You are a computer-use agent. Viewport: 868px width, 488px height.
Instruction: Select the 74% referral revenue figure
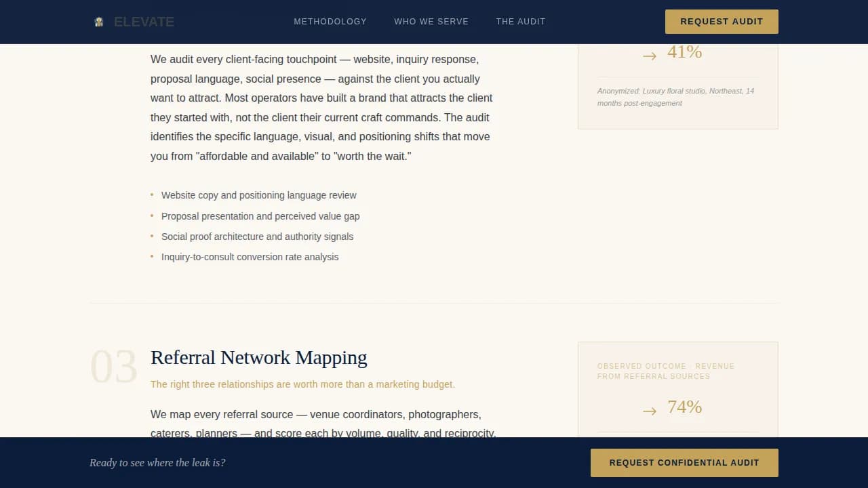(x=684, y=407)
